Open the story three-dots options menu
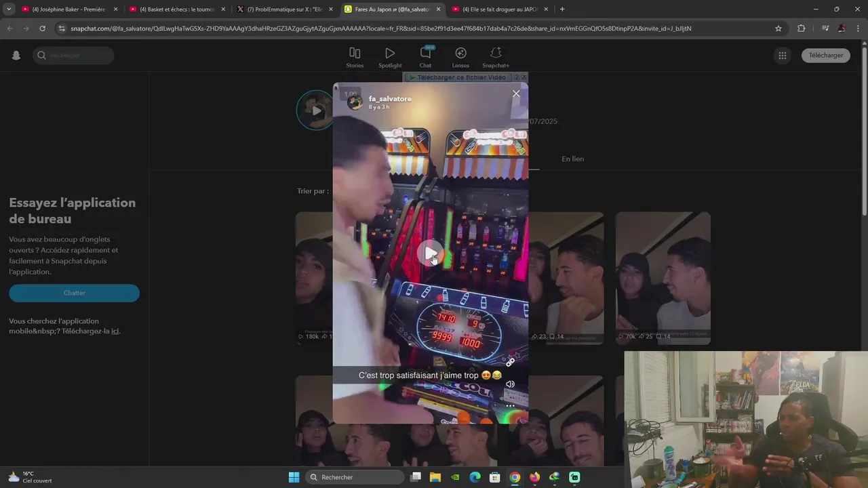 pos(510,406)
